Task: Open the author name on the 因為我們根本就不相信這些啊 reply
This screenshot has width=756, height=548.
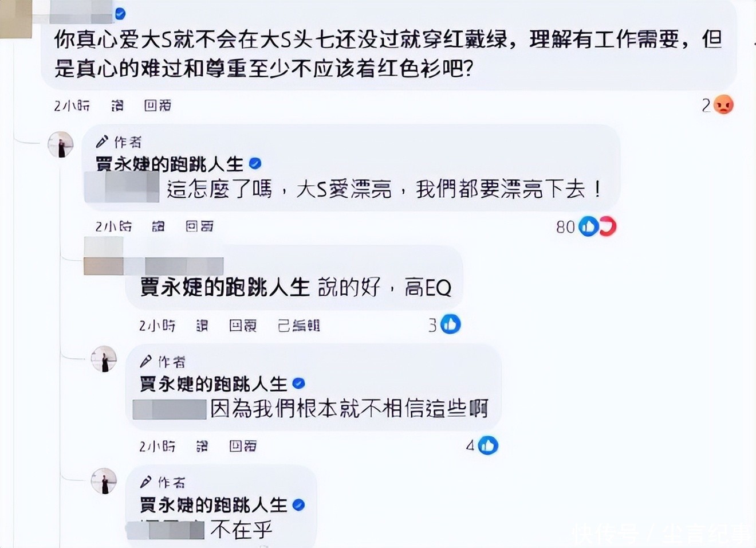Action: 213,383
